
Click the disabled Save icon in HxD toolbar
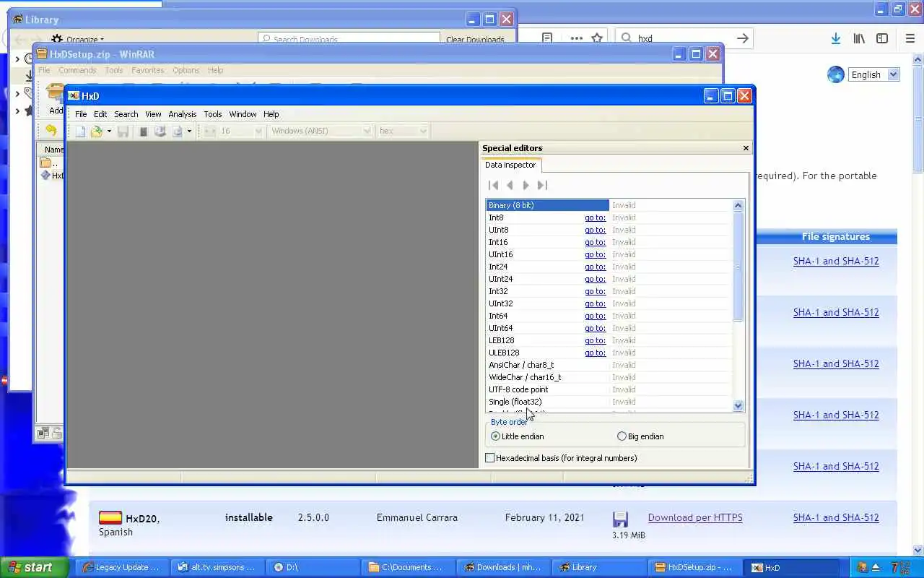click(123, 131)
